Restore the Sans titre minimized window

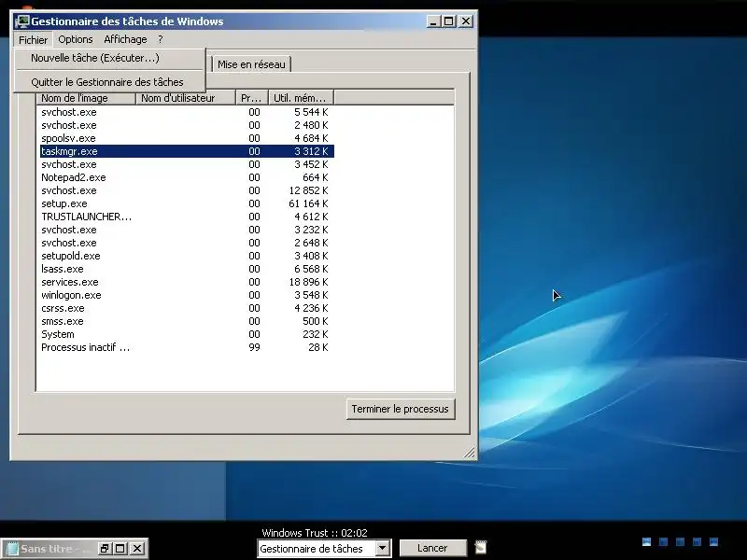tap(105, 549)
